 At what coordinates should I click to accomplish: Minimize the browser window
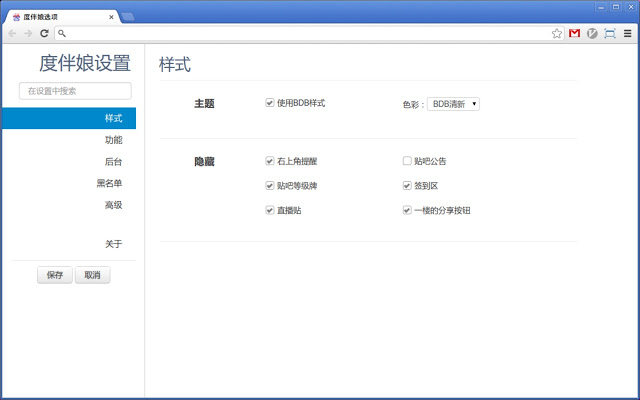coord(601,7)
